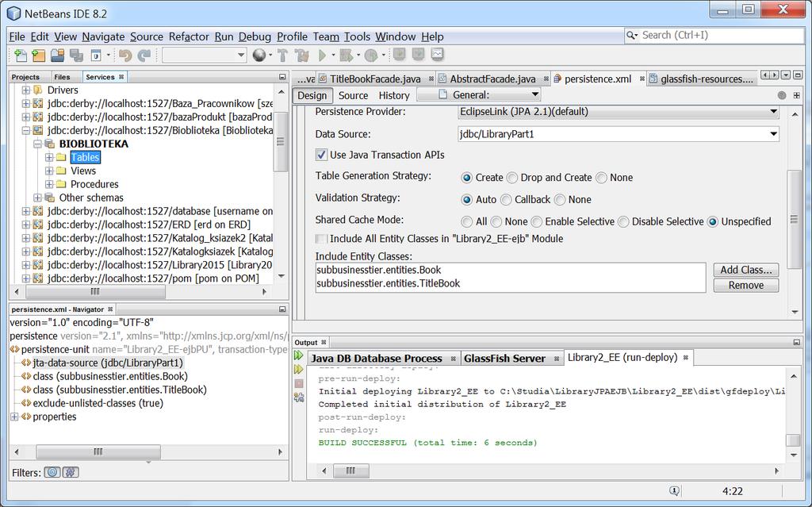Maximize the editor window area

click(x=798, y=75)
